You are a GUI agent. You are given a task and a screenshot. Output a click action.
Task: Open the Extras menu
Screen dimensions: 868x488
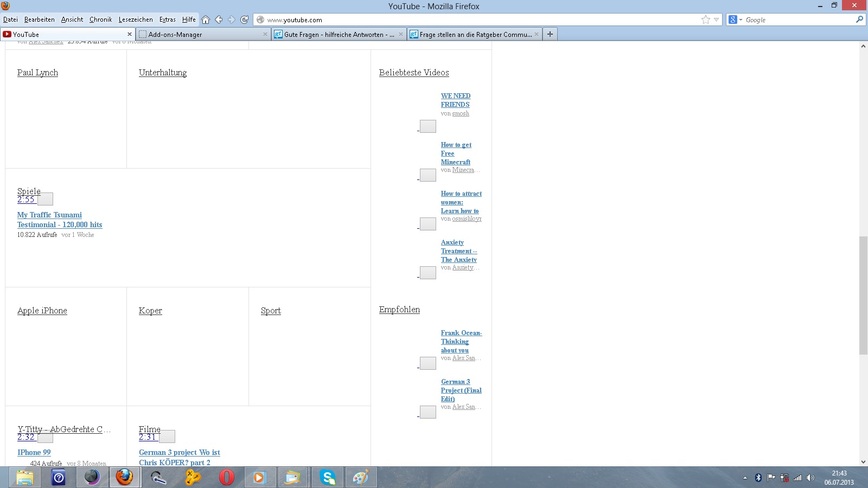pyautogui.click(x=168, y=20)
